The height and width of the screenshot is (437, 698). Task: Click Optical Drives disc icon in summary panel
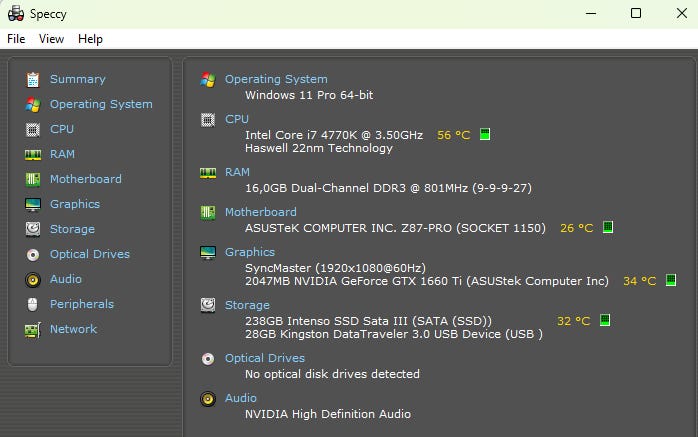[208, 359]
